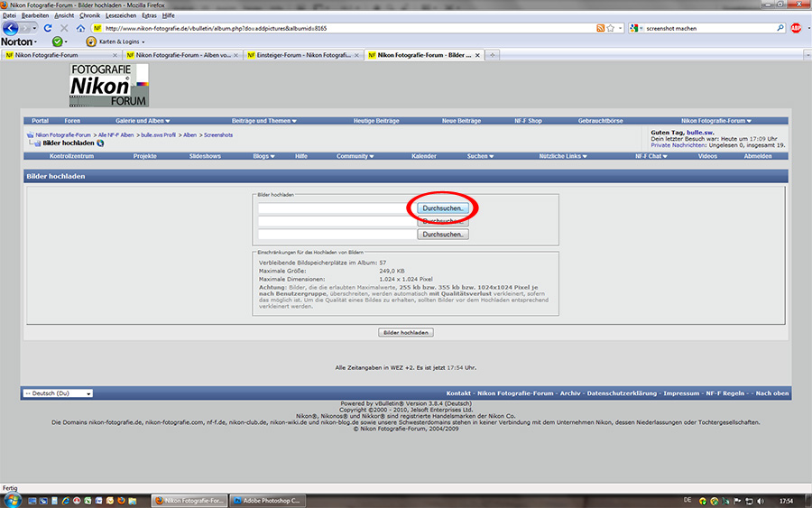Go to the Firefox Home icon
This screenshot has width=812, height=508.
click(80, 28)
